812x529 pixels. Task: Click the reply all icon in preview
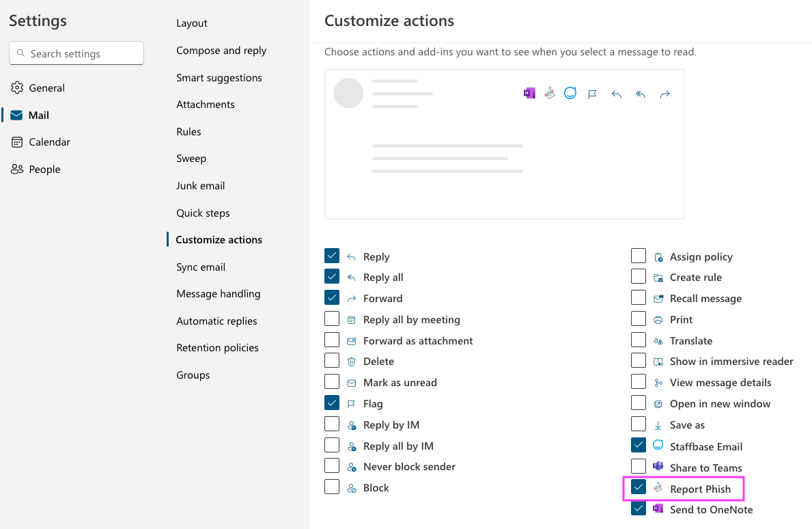(641, 94)
